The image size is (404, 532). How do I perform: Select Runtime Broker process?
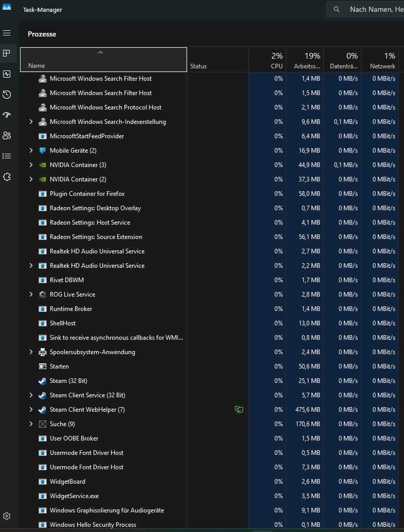point(209,309)
